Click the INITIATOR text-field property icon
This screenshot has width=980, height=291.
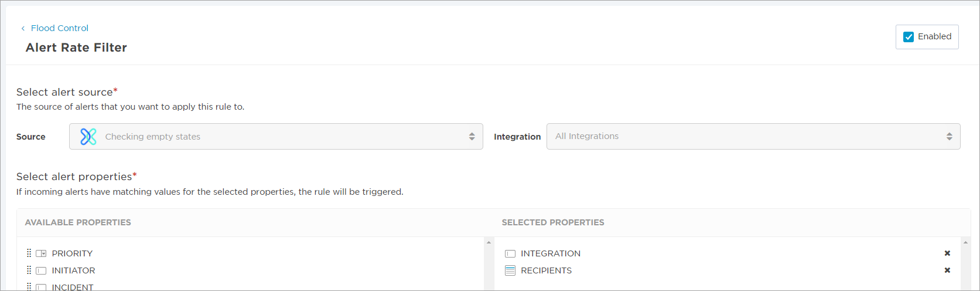click(x=41, y=270)
